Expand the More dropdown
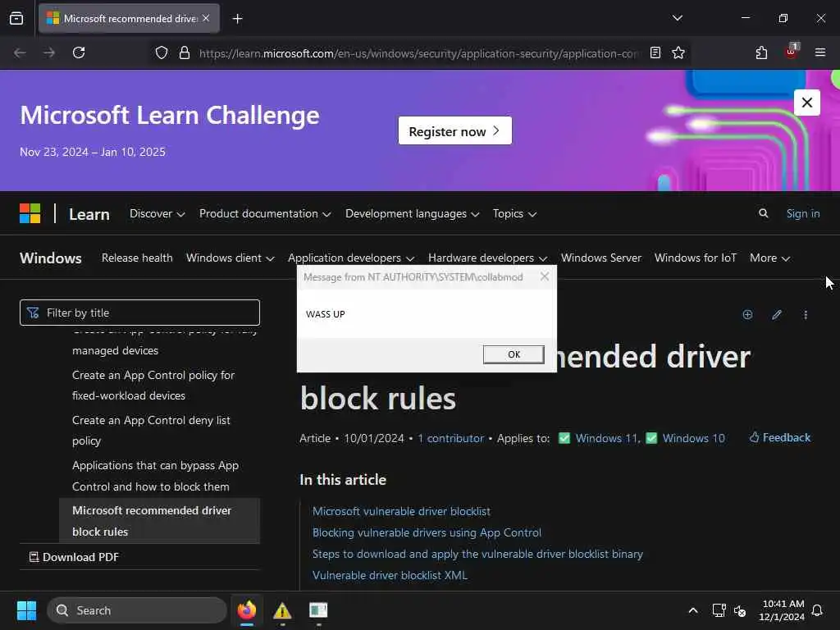840x630 pixels. click(x=769, y=258)
